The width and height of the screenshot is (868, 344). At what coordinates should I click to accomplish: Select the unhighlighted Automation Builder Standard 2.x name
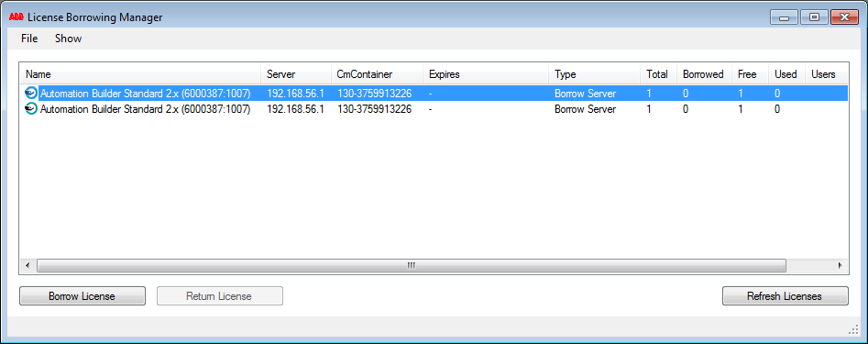tap(145, 109)
